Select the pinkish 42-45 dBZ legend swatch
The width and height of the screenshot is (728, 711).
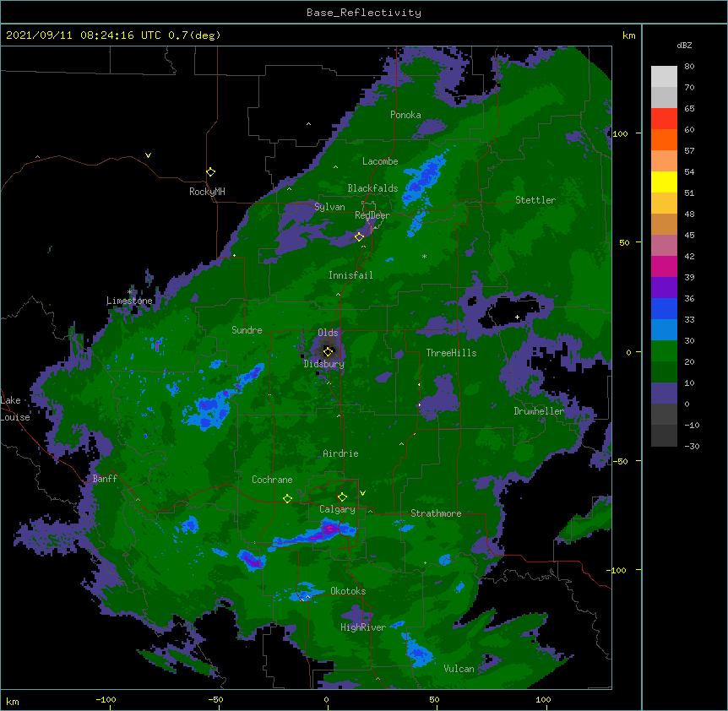click(x=664, y=246)
